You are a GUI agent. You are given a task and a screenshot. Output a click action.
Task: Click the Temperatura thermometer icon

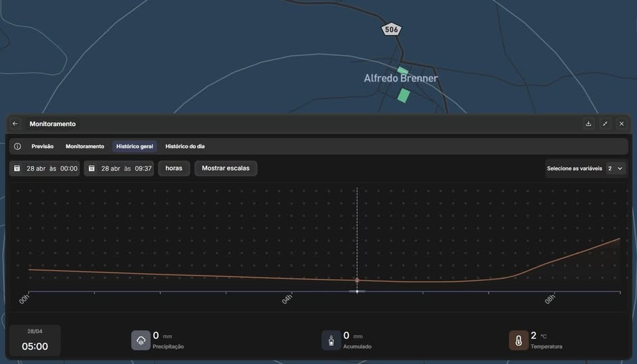(x=518, y=340)
